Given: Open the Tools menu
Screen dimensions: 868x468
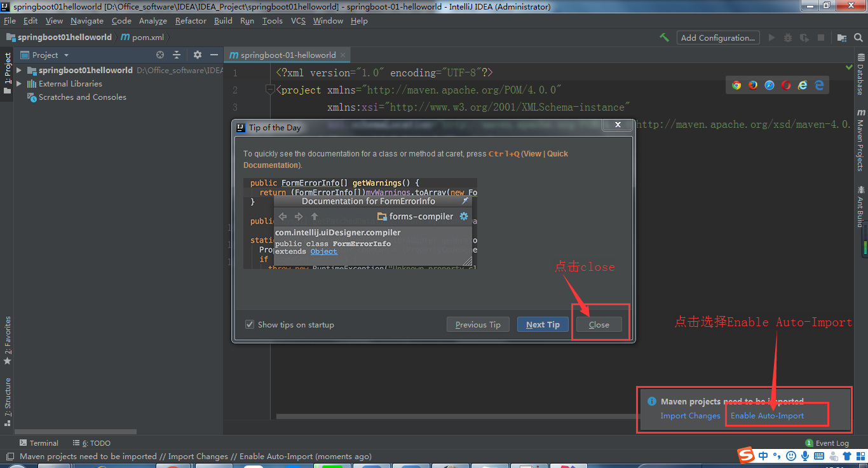Looking at the screenshot, I should pos(272,20).
